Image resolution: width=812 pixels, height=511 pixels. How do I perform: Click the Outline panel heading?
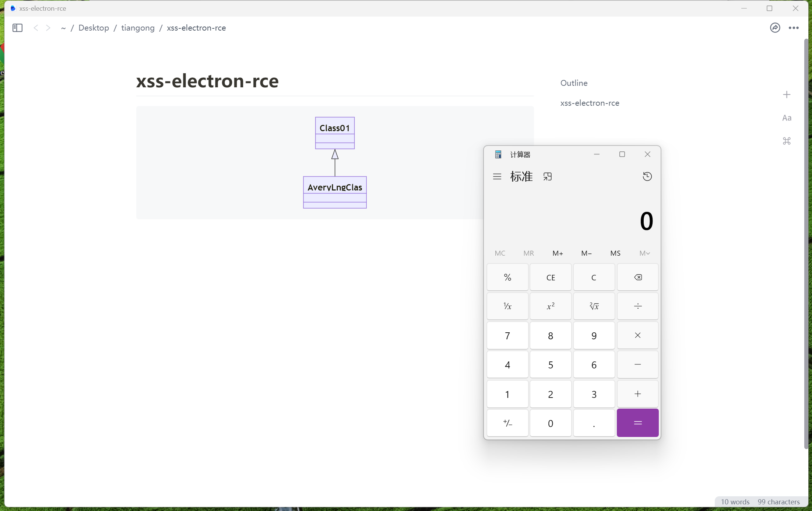point(574,83)
